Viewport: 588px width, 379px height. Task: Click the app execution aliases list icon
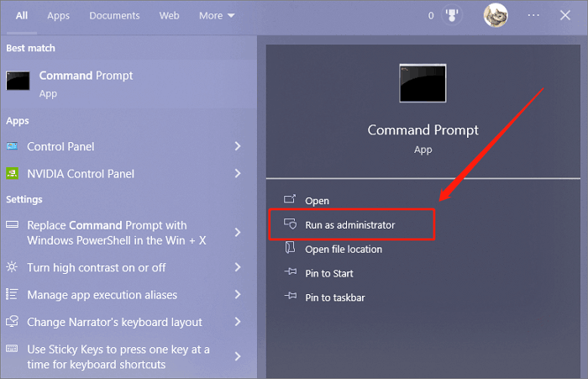[12, 294]
